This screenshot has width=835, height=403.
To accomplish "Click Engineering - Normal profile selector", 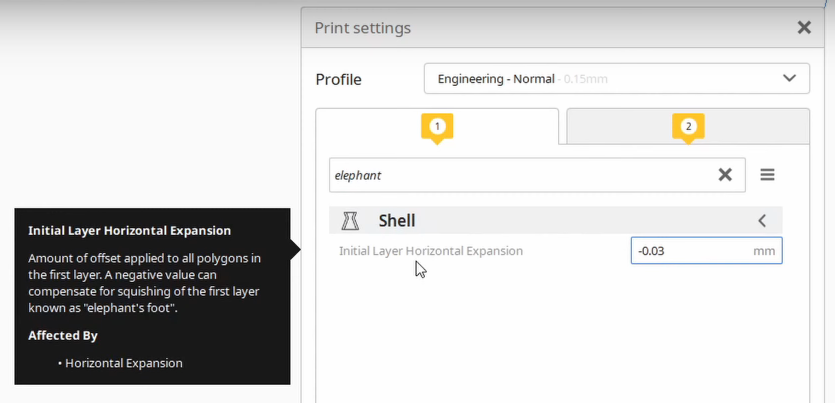I will [x=617, y=79].
